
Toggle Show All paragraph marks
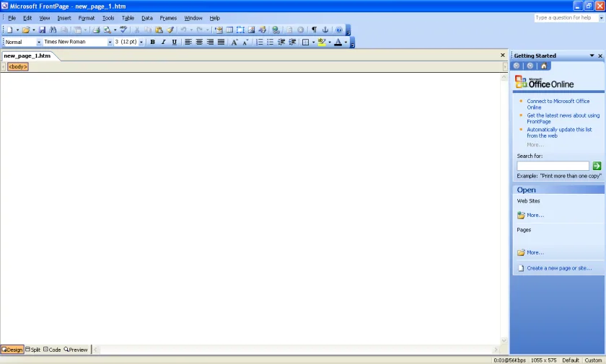pyautogui.click(x=315, y=30)
